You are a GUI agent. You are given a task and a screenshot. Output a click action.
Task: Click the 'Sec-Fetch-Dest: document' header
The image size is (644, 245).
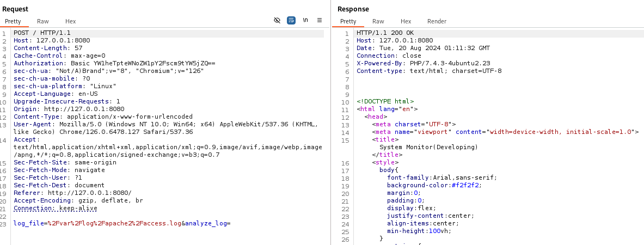(59, 185)
